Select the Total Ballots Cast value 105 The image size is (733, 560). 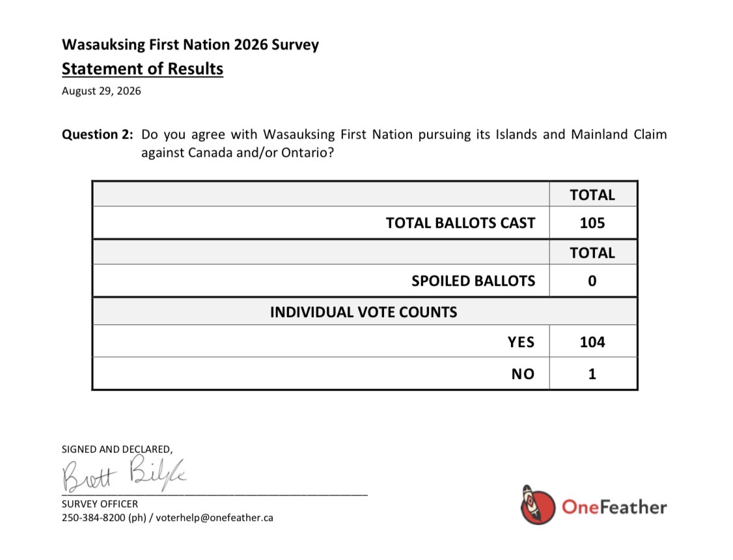click(592, 223)
